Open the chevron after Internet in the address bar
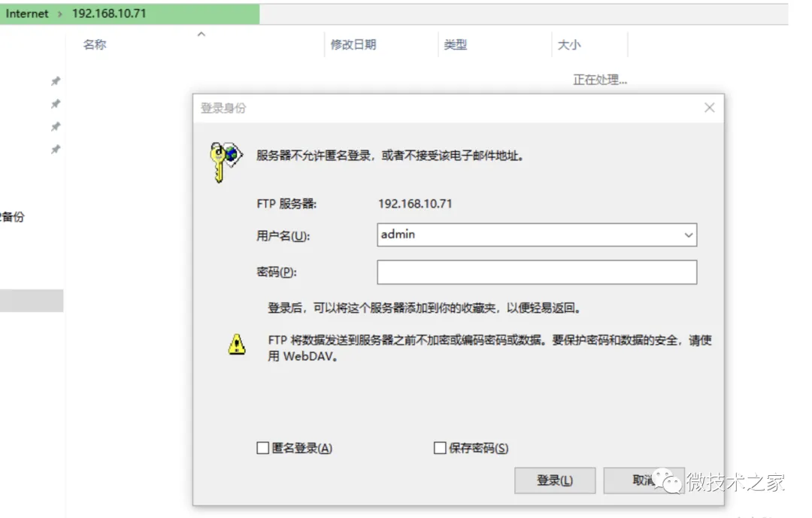812x518 pixels. tap(60, 14)
